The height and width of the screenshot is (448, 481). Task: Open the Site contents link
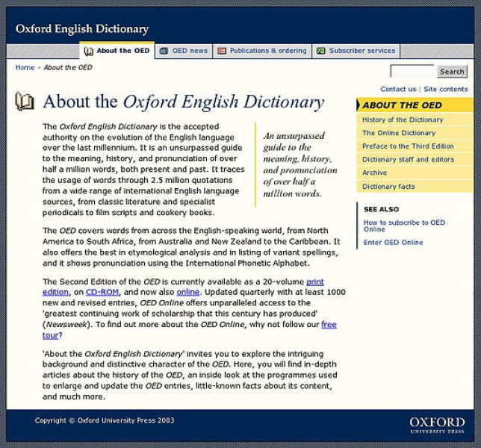pyautogui.click(x=445, y=90)
